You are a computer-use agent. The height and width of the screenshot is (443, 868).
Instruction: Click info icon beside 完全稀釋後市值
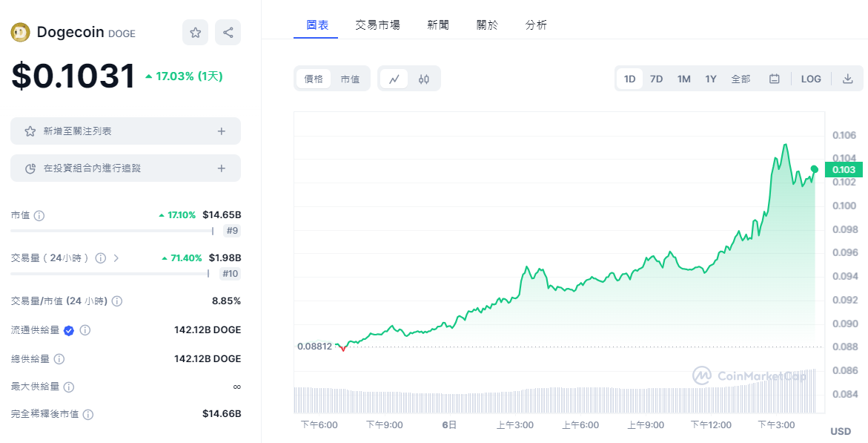88,414
